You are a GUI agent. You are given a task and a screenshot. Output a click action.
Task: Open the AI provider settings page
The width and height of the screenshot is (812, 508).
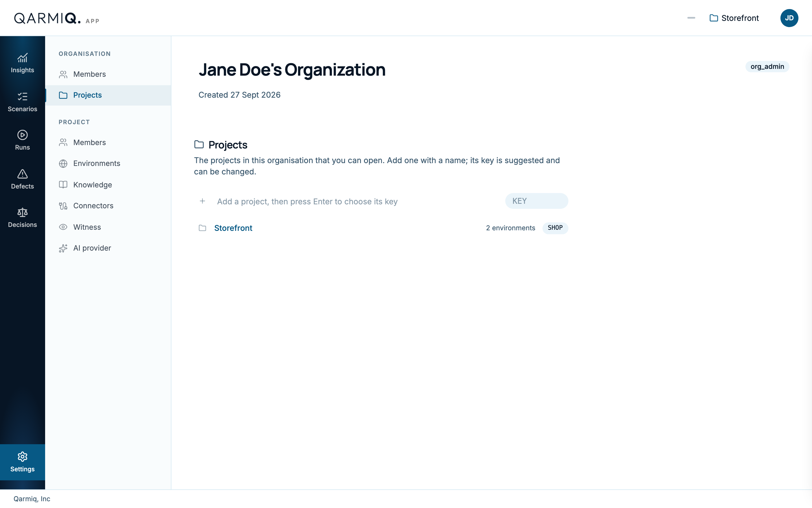tap(108, 248)
